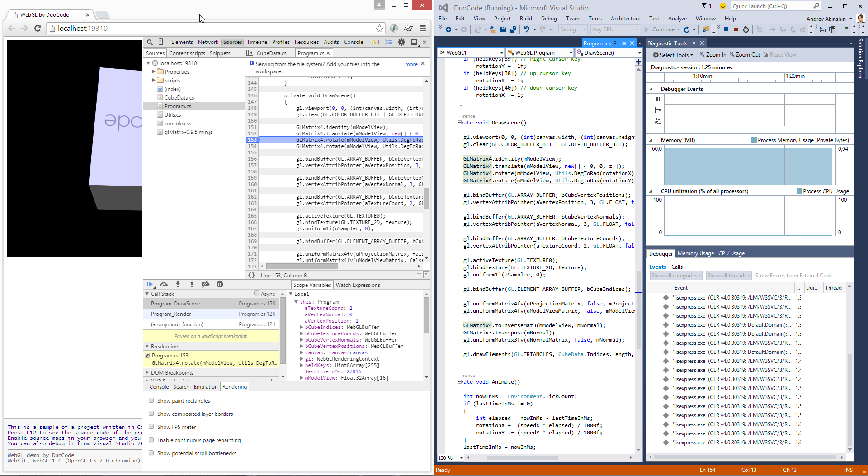The width and height of the screenshot is (868, 476).
Task: Toggle the Async checkbox in Call Stack
Action: (x=257, y=294)
